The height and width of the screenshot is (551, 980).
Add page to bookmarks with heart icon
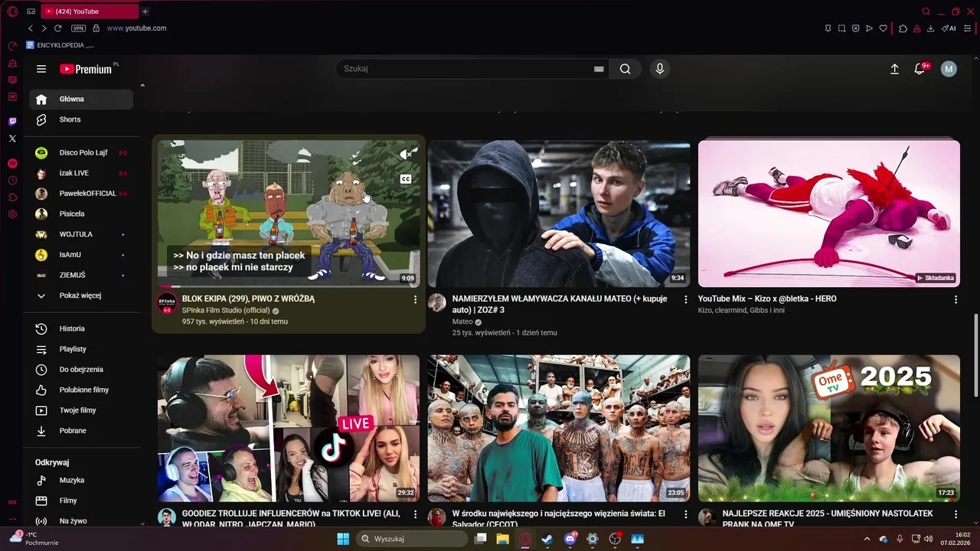coord(883,28)
